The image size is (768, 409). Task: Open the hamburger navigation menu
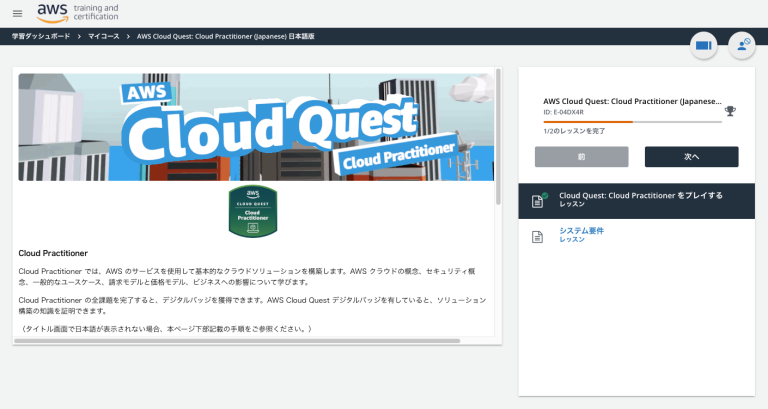[x=18, y=14]
